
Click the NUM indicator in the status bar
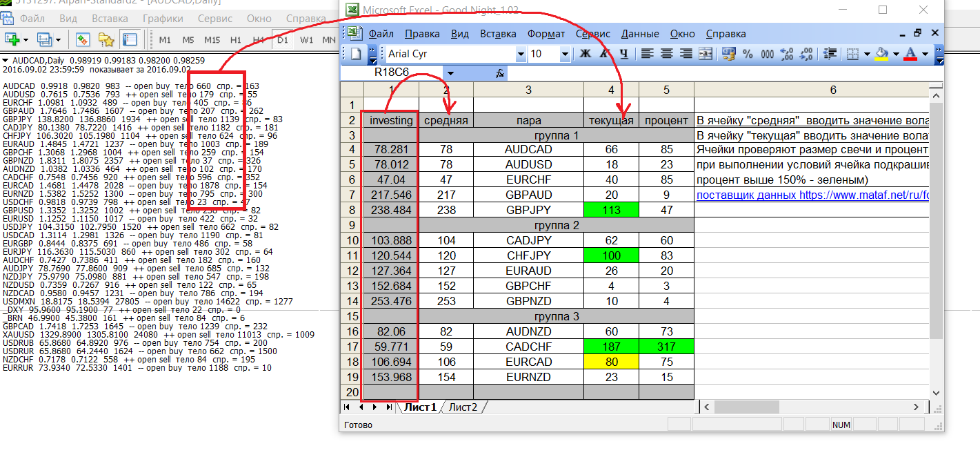(x=841, y=425)
